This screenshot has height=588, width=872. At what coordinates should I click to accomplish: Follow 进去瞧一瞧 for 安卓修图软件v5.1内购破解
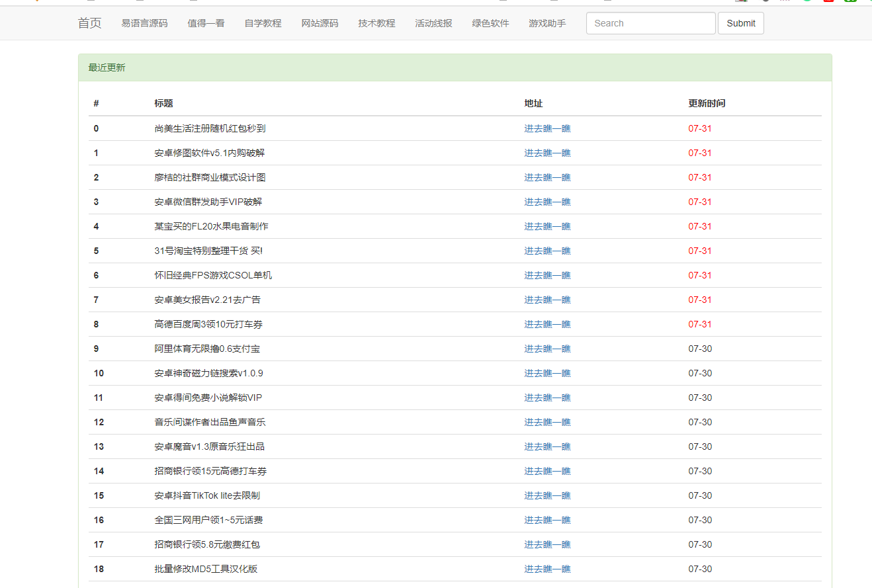[x=547, y=153]
